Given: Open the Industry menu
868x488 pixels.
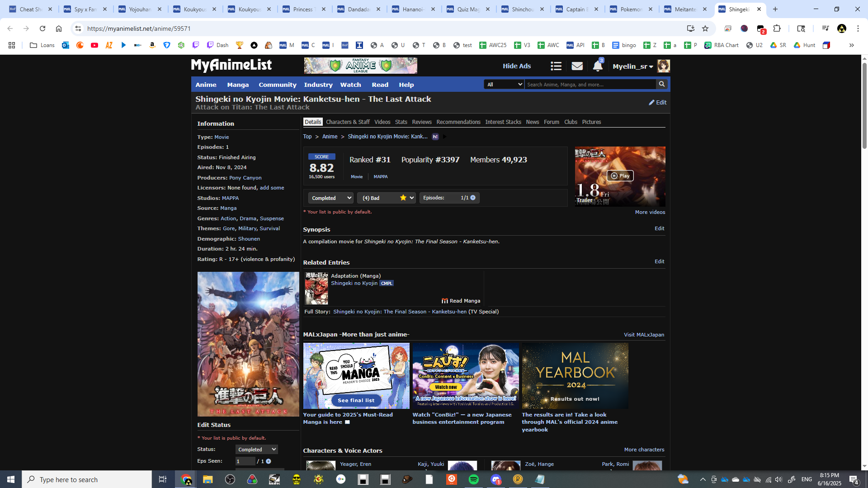Looking at the screenshot, I should point(318,85).
